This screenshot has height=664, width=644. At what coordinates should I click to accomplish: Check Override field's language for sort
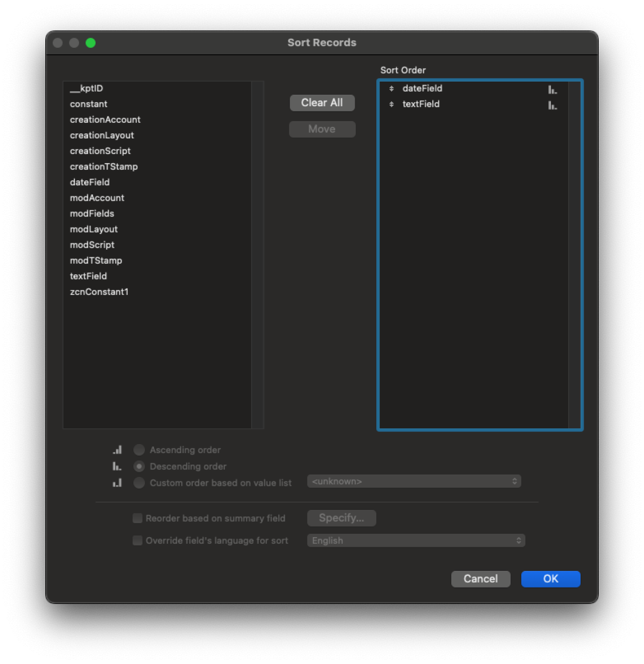point(137,540)
